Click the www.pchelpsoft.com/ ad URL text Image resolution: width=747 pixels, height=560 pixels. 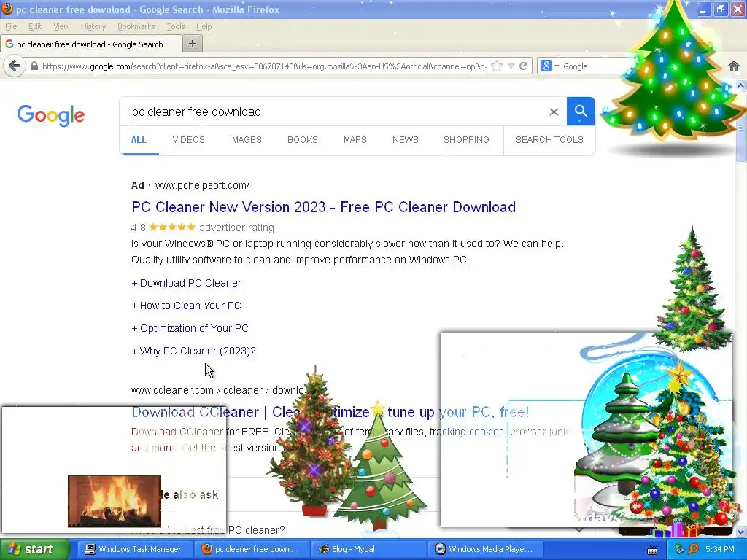203,185
